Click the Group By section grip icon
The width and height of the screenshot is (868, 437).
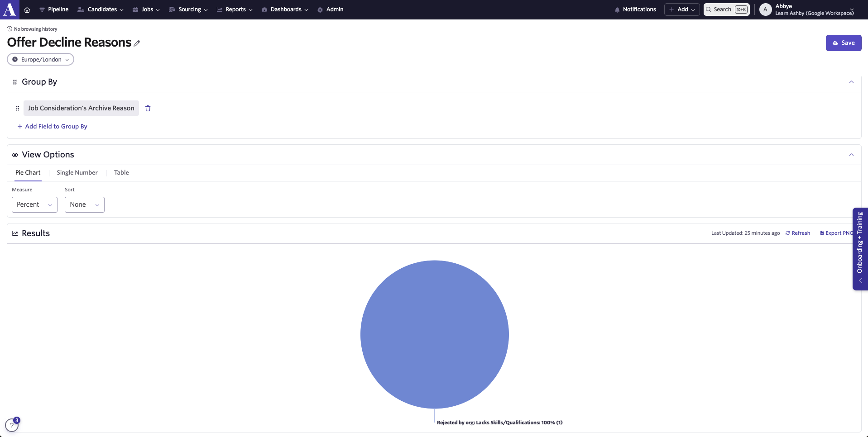click(15, 82)
